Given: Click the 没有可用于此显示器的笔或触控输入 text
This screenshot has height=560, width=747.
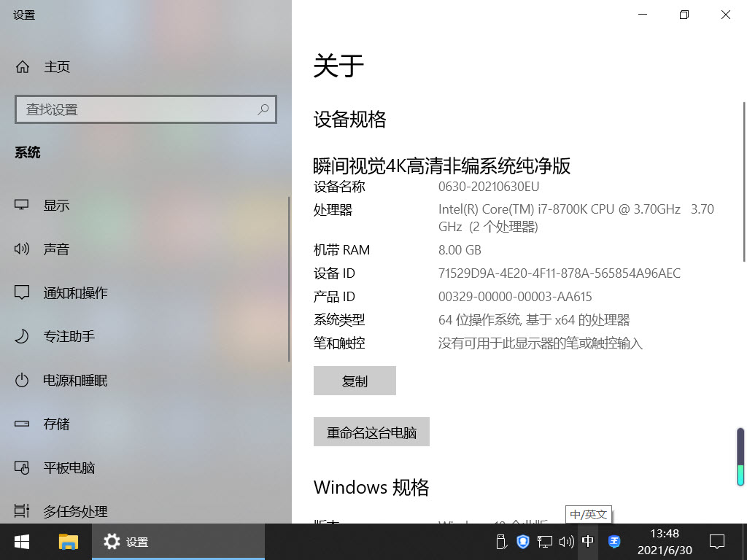Looking at the screenshot, I should coord(541,343).
